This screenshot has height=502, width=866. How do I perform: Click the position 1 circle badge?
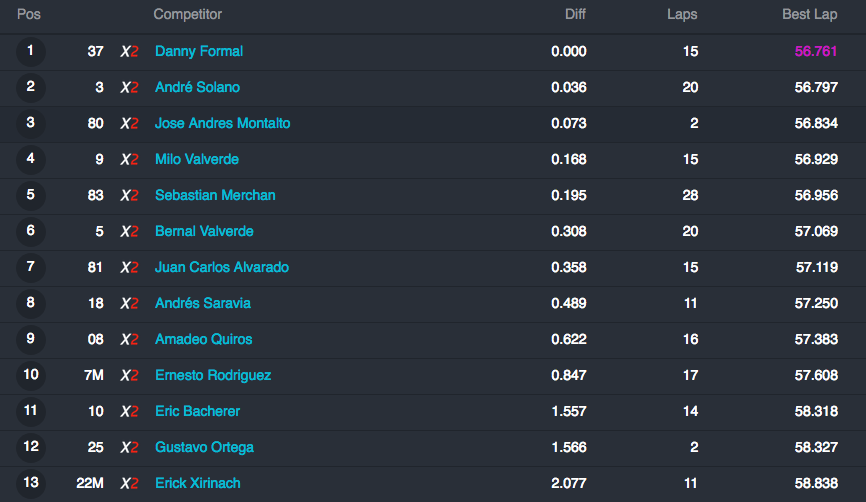tap(30, 51)
